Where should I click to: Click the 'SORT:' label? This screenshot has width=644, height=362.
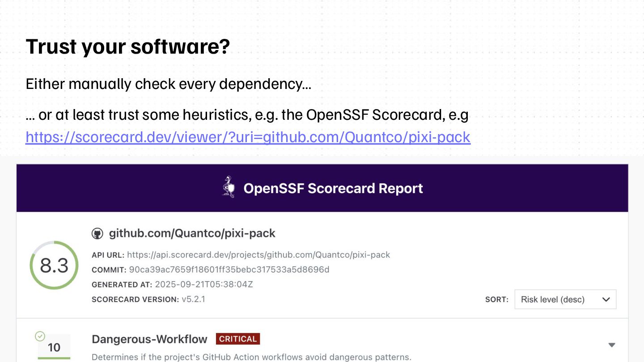coord(497,299)
